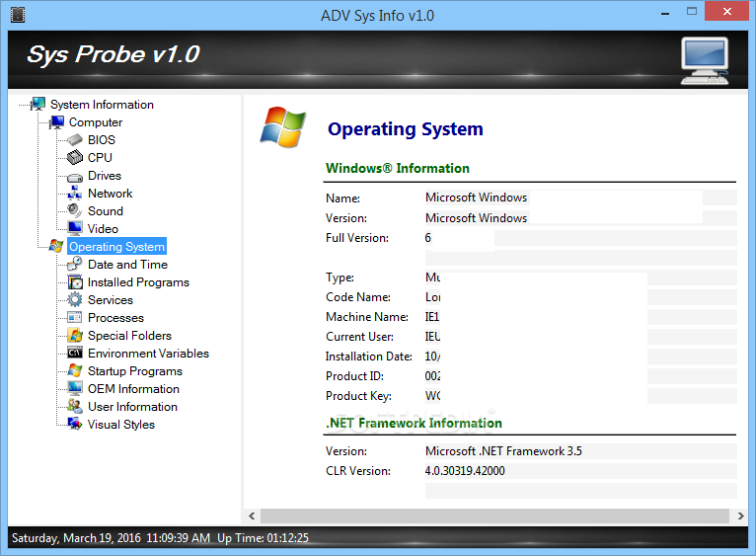
Task: Click the Network computers icon
Action: click(x=75, y=193)
